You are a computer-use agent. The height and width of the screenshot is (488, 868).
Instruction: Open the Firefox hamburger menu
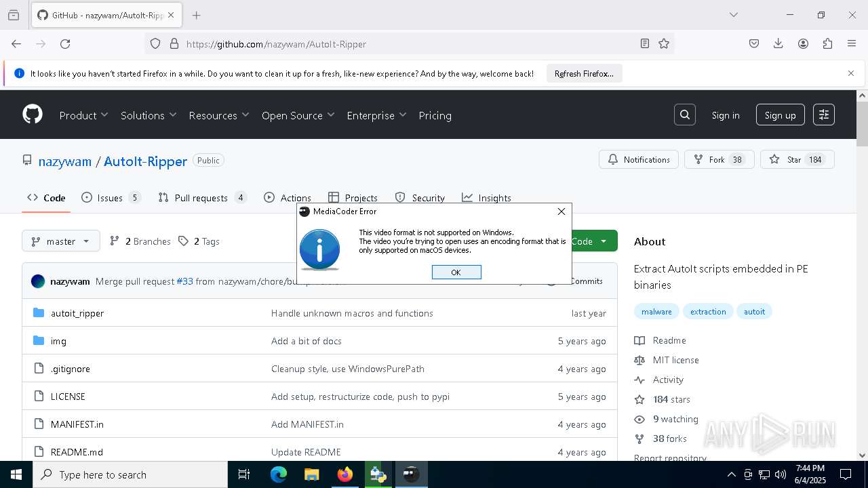click(x=852, y=43)
